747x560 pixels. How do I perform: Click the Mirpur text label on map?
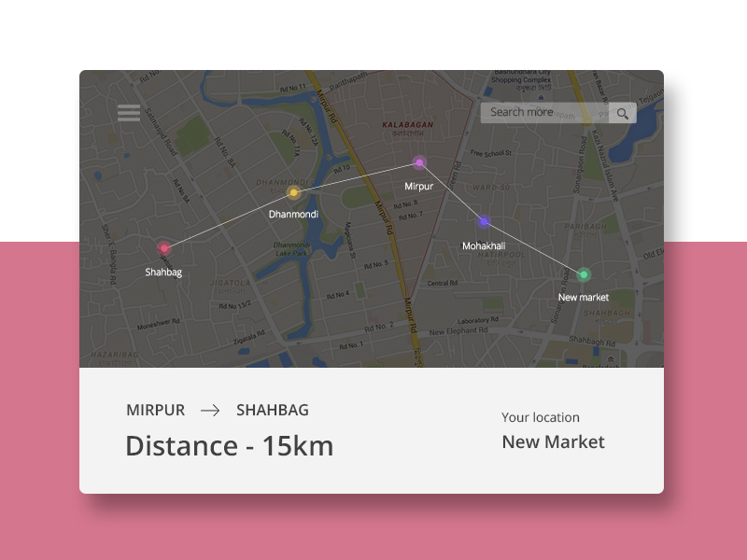(x=419, y=187)
